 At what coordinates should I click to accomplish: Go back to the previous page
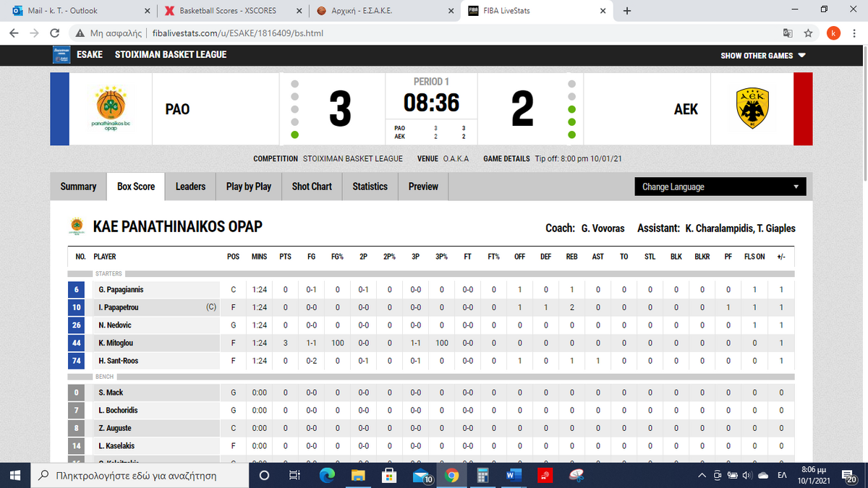(x=14, y=33)
